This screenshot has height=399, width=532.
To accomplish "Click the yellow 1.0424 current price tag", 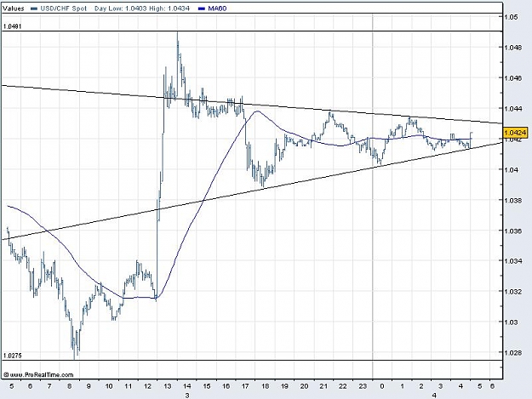I will pos(516,133).
